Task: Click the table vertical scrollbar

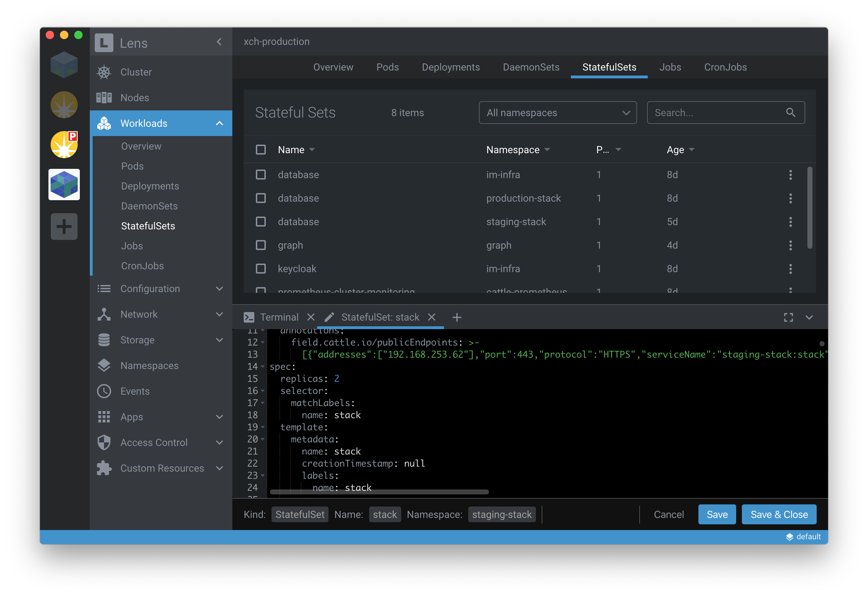Action: coord(810,208)
